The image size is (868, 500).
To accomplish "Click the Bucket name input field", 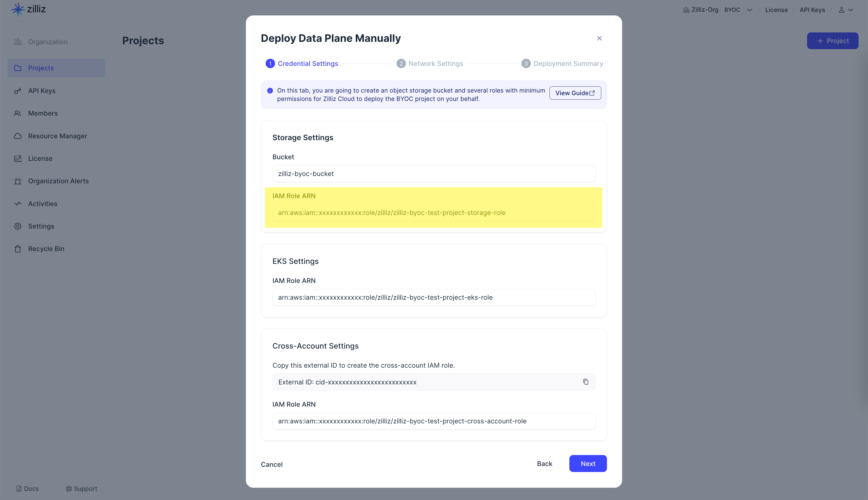I will tap(433, 174).
